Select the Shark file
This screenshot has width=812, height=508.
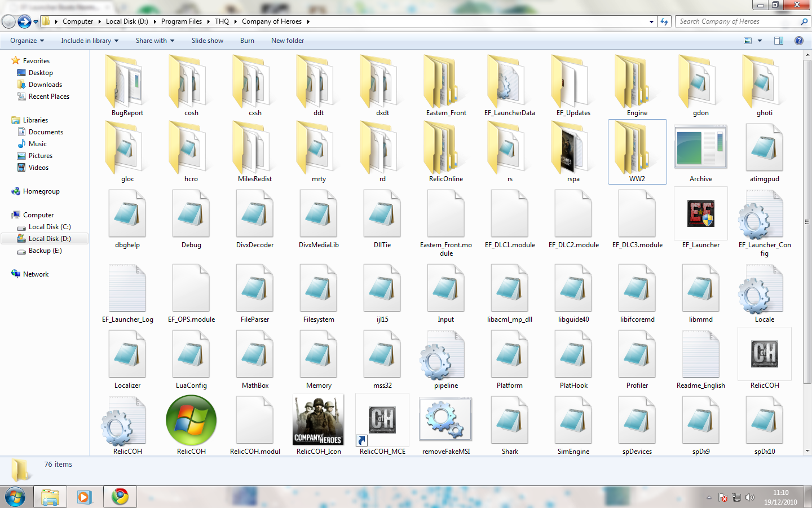(x=510, y=424)
